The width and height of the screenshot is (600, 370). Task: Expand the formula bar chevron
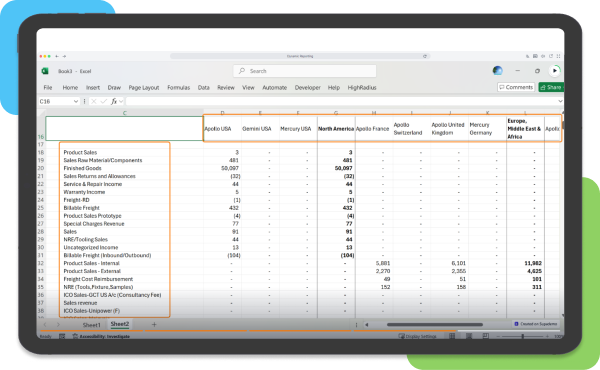pyautogui.click(x=560, y=101)
